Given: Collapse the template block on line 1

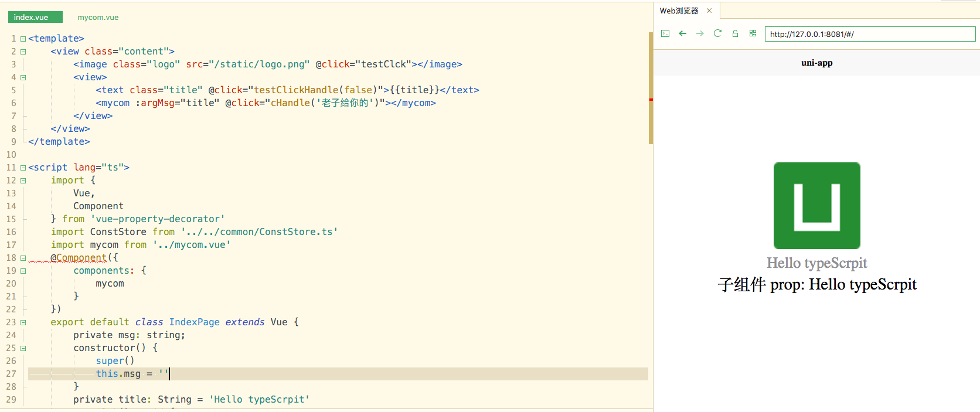Looking at the screenshot, I should [x=23, y=39].
